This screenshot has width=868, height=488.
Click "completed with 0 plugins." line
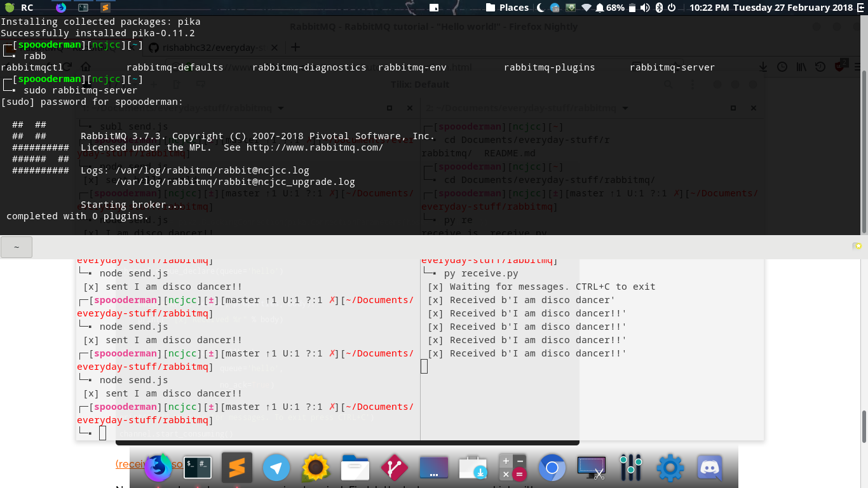78,216
